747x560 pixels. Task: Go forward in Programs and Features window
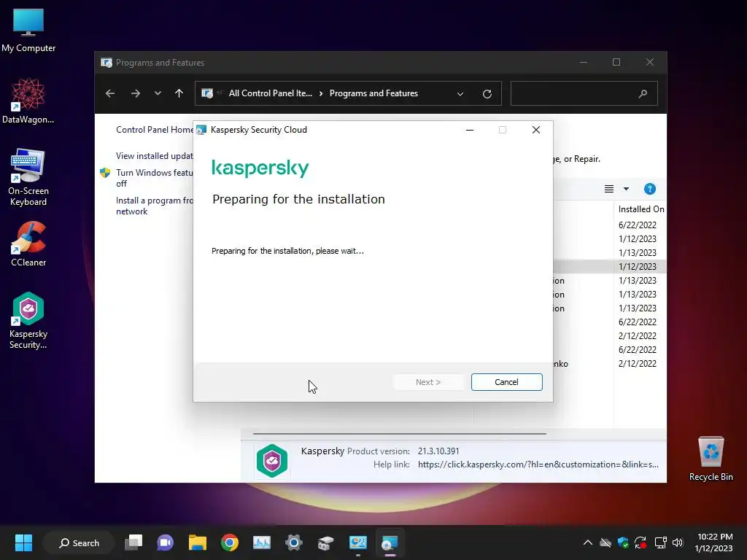point(135,93)
